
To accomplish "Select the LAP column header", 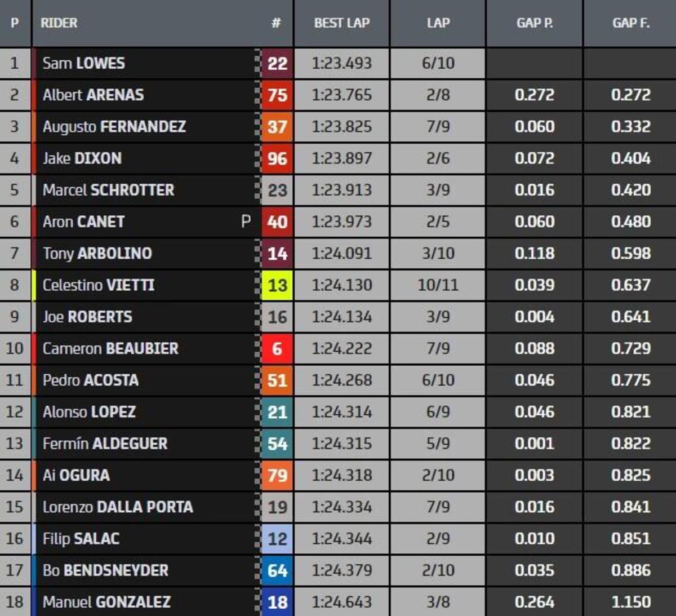I will pyautogui.click(x=438, y=23).
